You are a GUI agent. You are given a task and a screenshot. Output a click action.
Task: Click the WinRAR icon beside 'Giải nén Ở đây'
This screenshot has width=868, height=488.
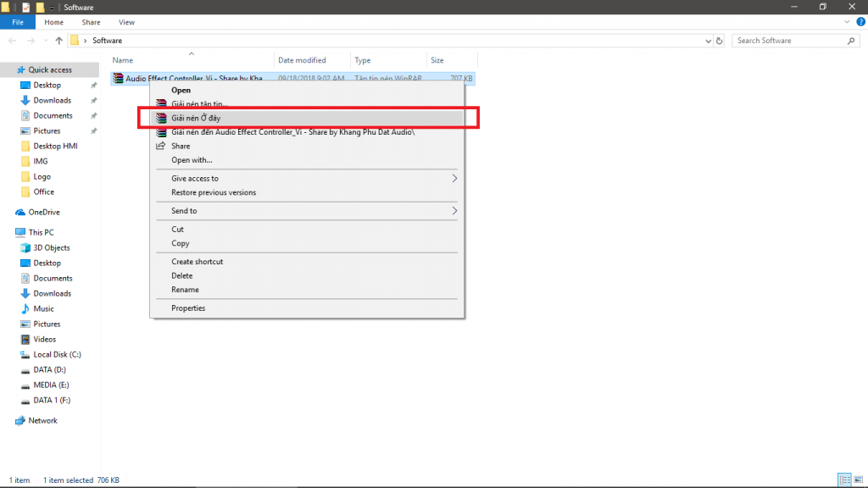coord(161,118)
